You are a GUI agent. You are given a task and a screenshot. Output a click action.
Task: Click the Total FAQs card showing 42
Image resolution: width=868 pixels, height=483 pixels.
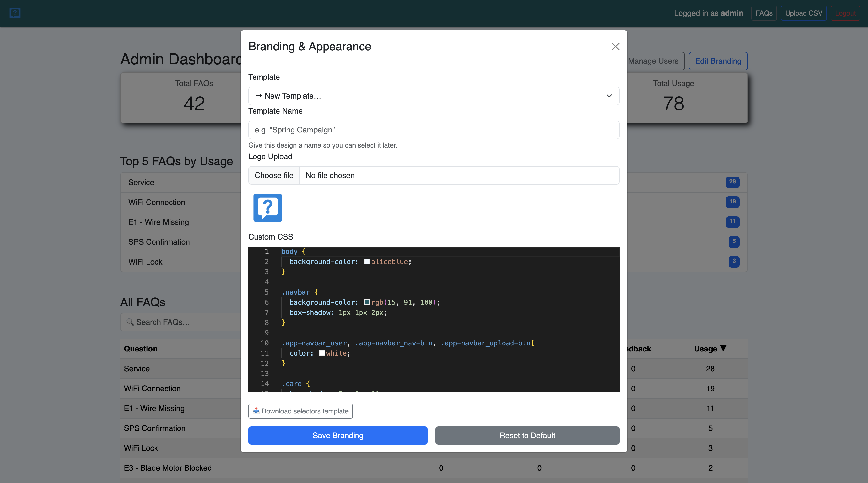click(181, 98)
